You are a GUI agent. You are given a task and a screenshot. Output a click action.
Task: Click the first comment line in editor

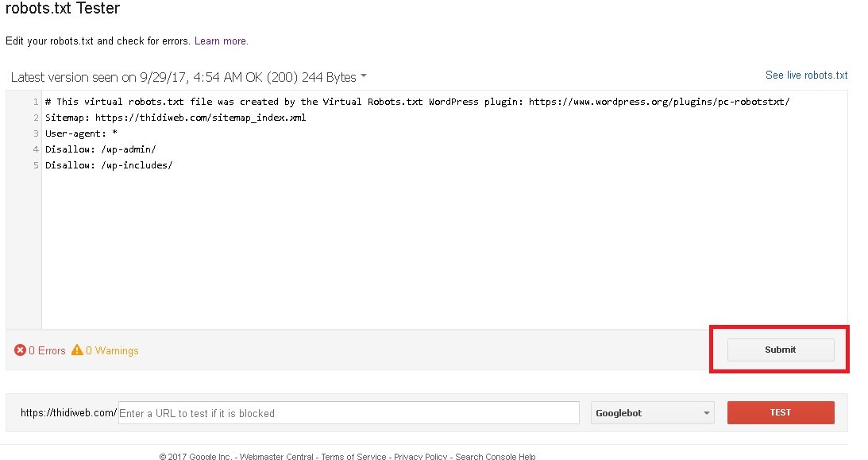[x=416, y=102]
